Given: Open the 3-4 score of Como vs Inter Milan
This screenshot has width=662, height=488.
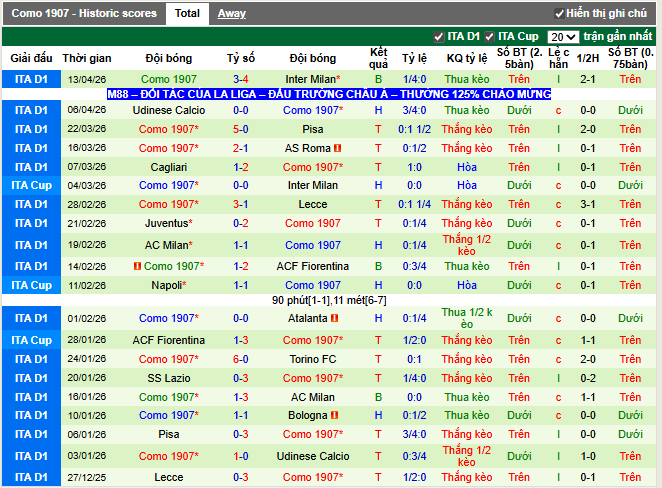Looking at the screenshot, I should (241, 79).
